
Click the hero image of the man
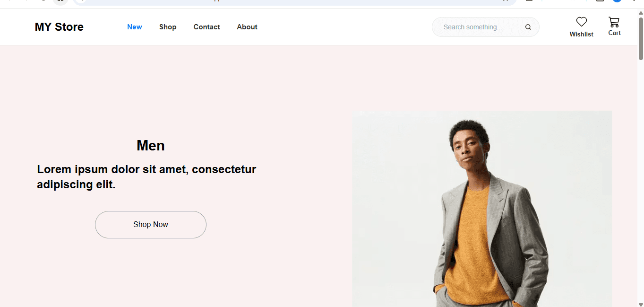[x=482, y=208]
